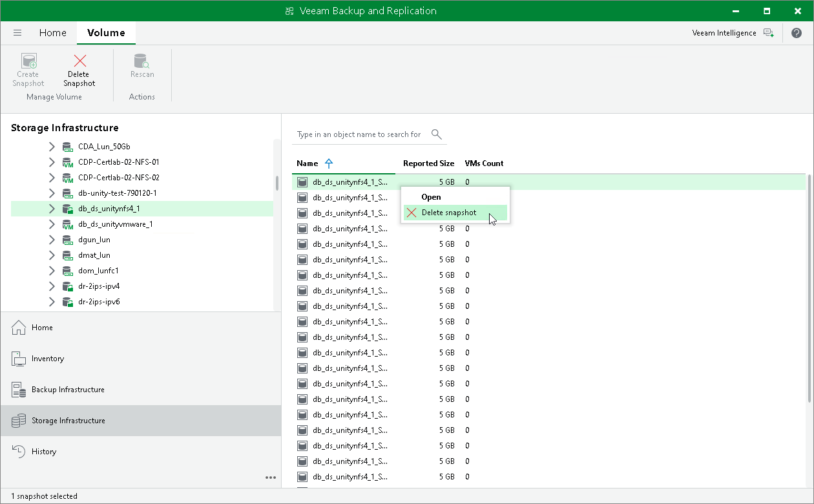Expand the db-unity-test-790120-1 node
Screen dimensions: 814x504
coord(52,193)
